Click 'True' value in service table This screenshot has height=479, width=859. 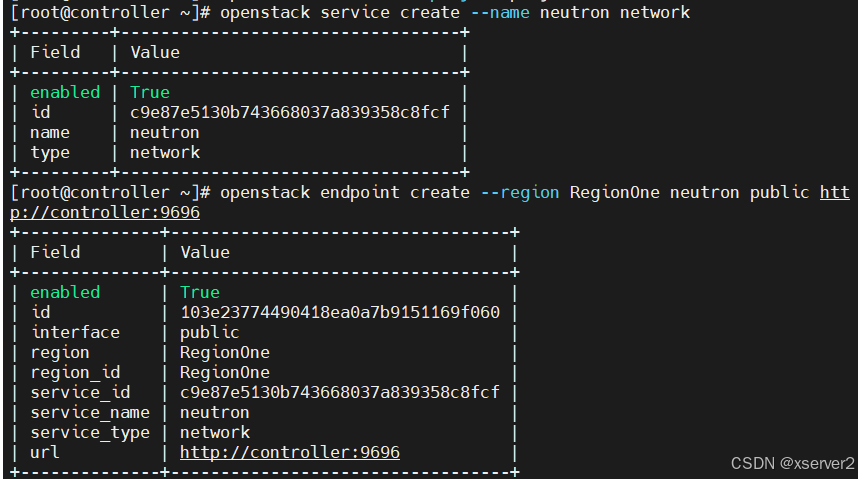click(x=150, y=92)
